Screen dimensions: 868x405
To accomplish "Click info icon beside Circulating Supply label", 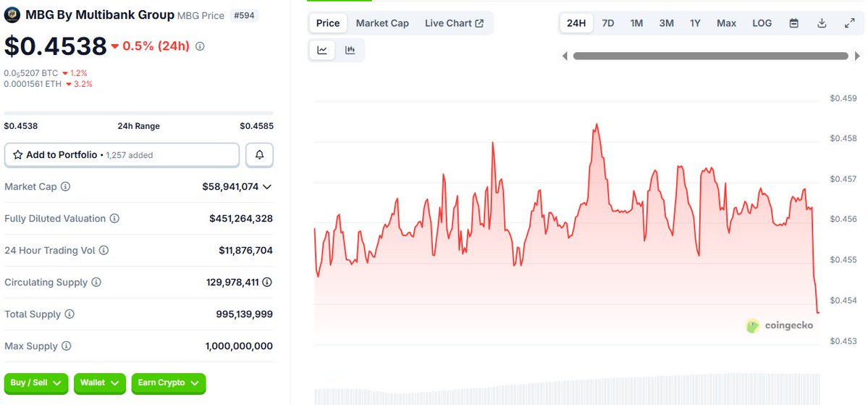I will click(x=96, y=283).
